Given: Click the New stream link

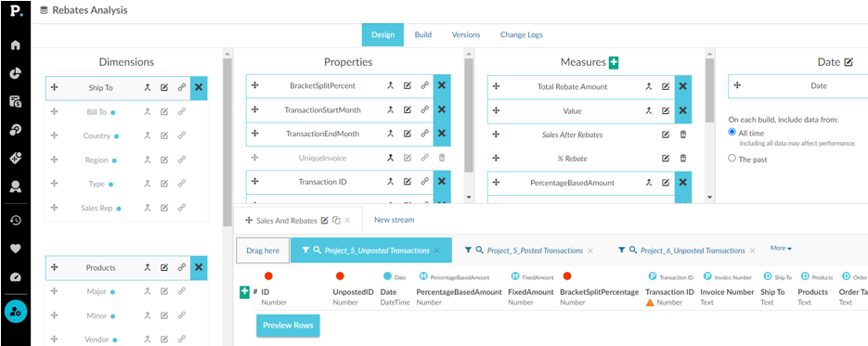Looking at the screenshot, I should coord(395,220).
